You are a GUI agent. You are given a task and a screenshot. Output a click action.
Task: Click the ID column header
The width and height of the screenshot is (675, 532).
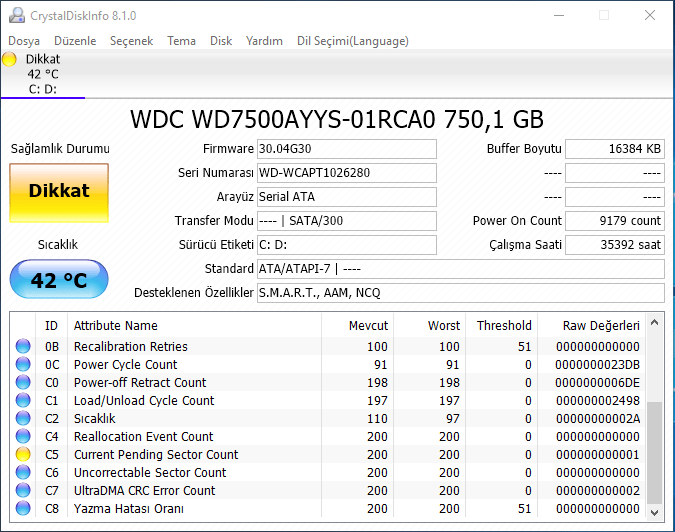pos(51,326)
